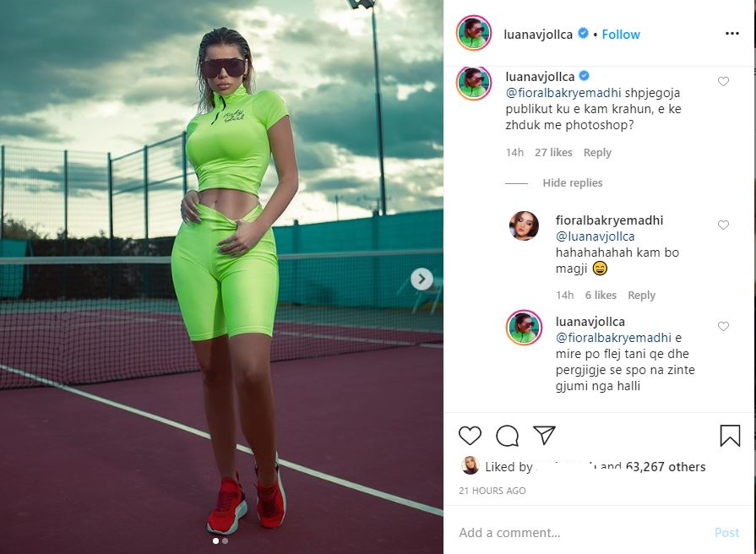This screenshot has width=756, height=554.
Task: Reply to fioralbakryemadhi's comment
Action: (641, 295)
